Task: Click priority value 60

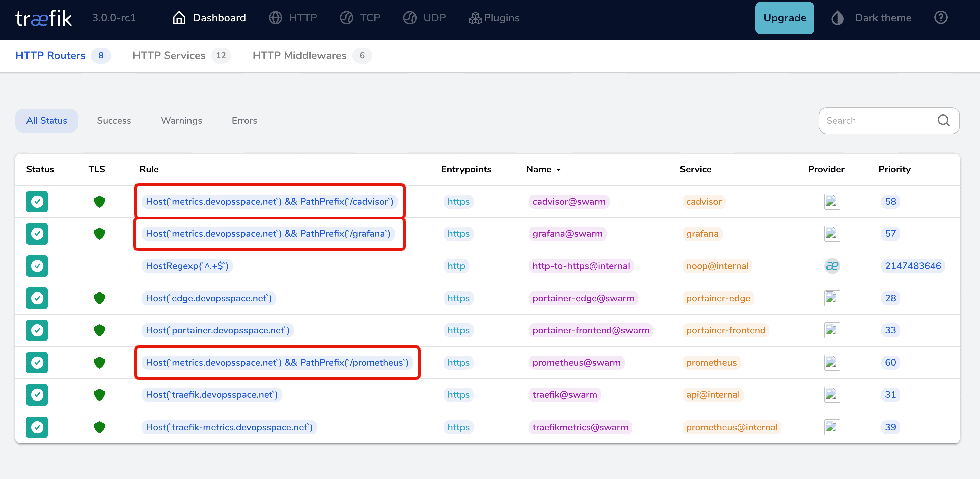Action: (890, 363)
